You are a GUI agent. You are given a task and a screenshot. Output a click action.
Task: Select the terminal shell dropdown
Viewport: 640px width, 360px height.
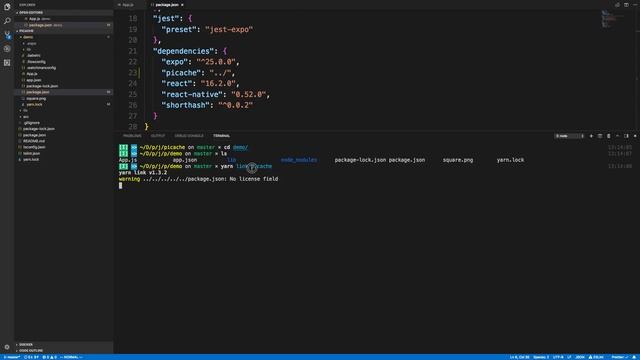tap(569, 136)
